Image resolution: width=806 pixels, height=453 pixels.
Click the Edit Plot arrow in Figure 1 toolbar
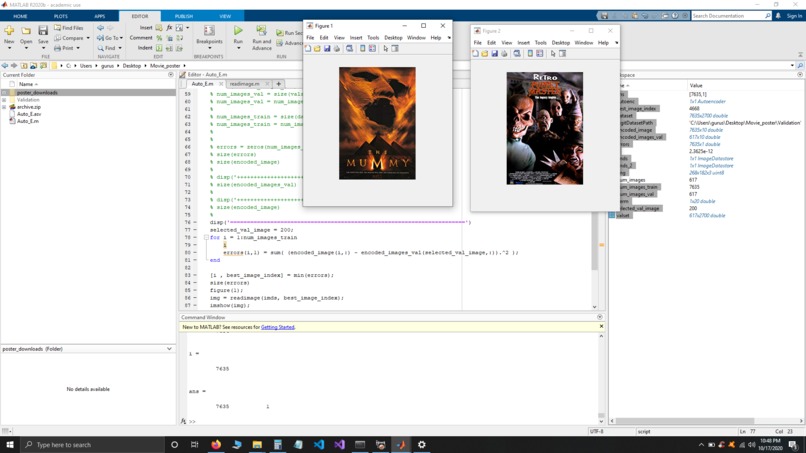(386, 48)
